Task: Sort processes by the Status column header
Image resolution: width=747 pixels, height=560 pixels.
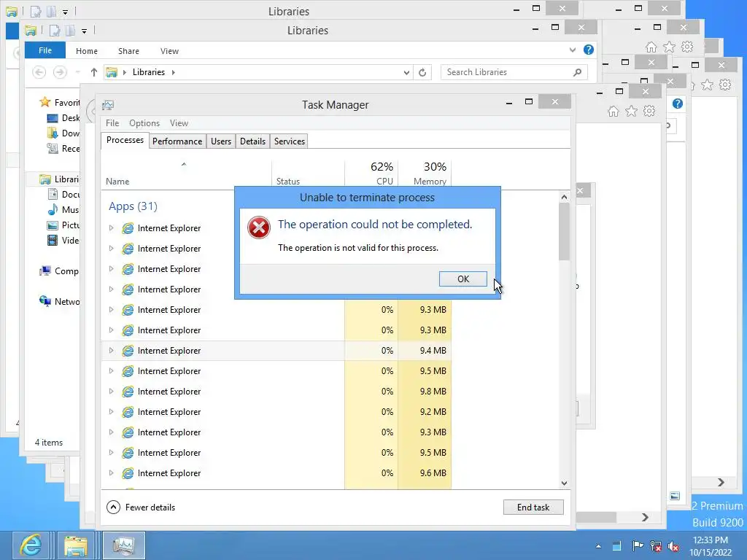Action: [309, 174]
